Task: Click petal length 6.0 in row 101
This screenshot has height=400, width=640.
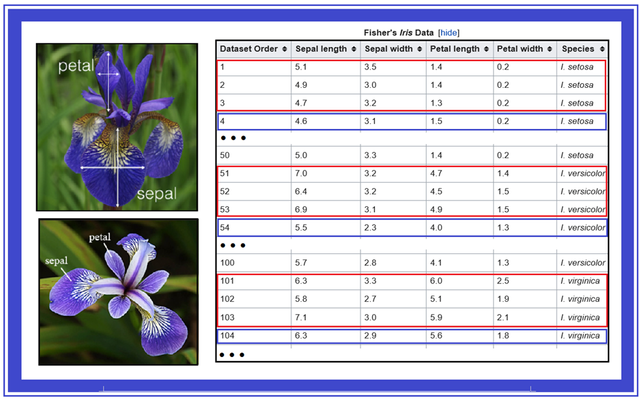Action: [x=436, y=281]
